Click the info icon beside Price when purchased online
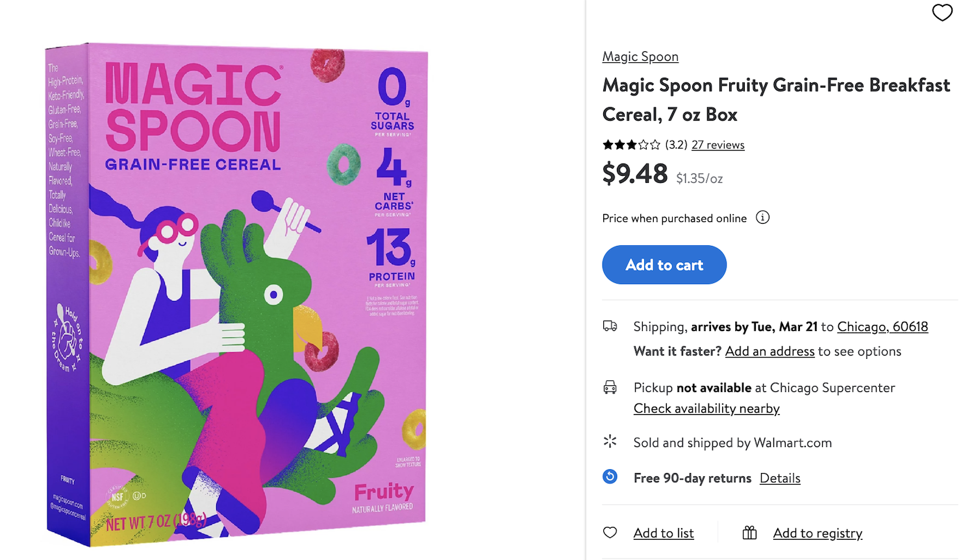The image size is (974, 560). [763, 217]
